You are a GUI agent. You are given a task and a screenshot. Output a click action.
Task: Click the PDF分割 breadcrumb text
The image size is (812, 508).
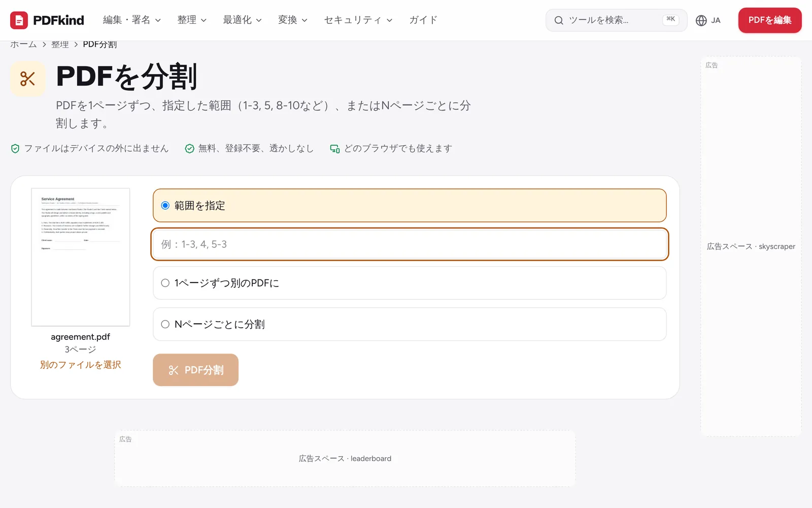point(100,45)
